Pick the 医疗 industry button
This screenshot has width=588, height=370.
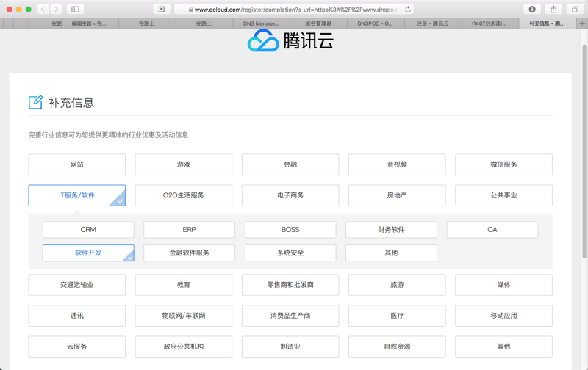click(397, 316)
